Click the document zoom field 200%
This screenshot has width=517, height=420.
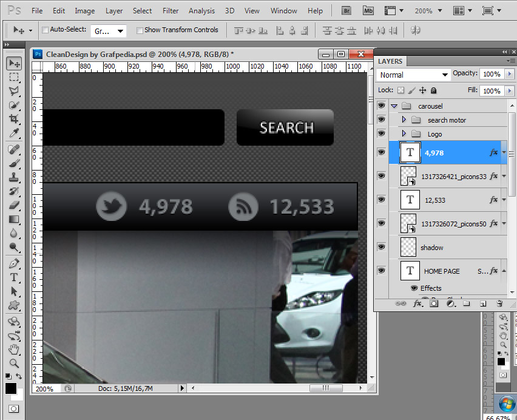(47, 388)
